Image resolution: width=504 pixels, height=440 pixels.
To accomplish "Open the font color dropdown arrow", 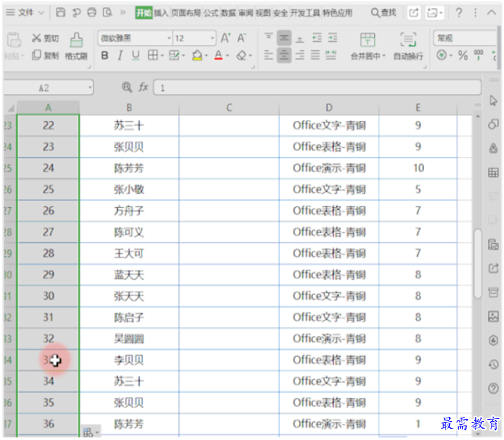I will pyautogui.click(x=227, y=56).
